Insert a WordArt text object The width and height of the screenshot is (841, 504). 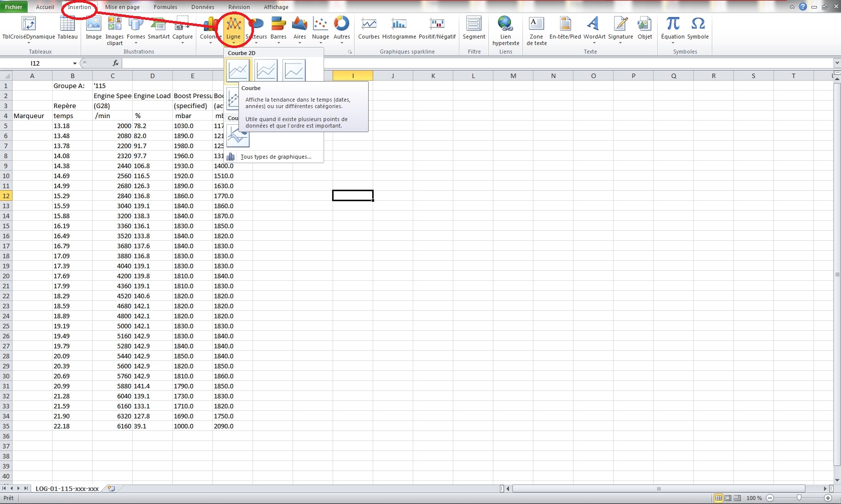(x=594, y=28)
